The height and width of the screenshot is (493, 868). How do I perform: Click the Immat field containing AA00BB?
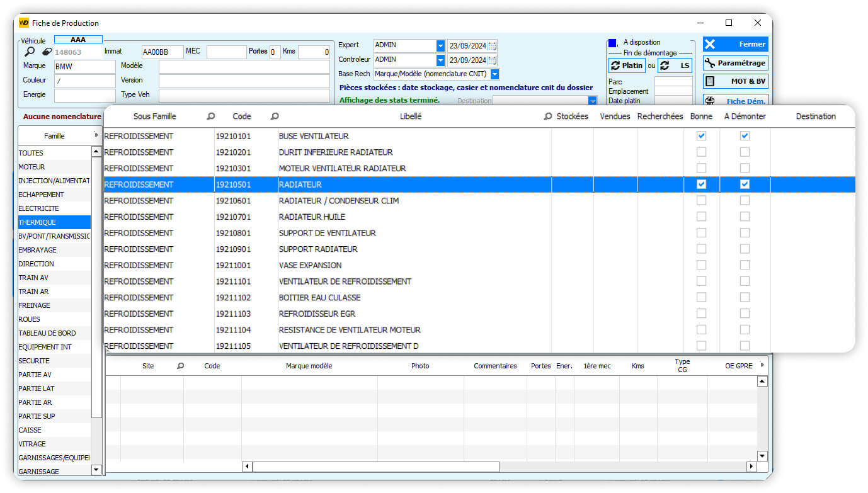point(163,52)
